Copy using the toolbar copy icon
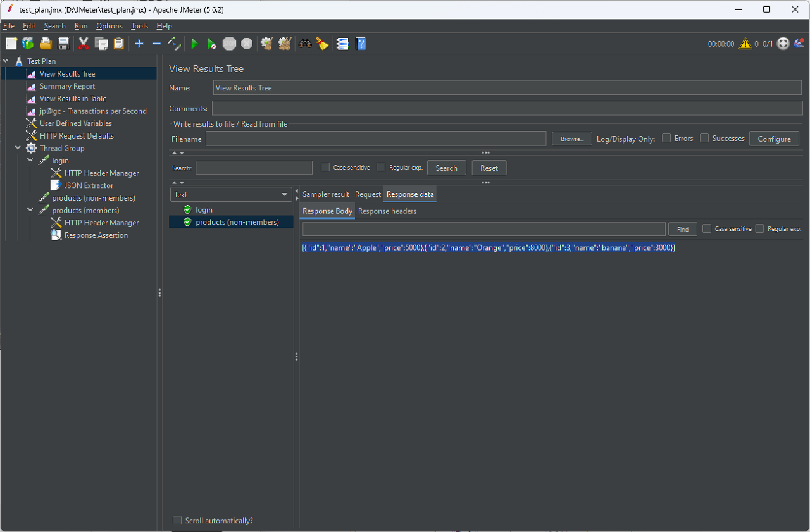The width and height of the screenshot is (810, 532). click(x=101, y=44)
